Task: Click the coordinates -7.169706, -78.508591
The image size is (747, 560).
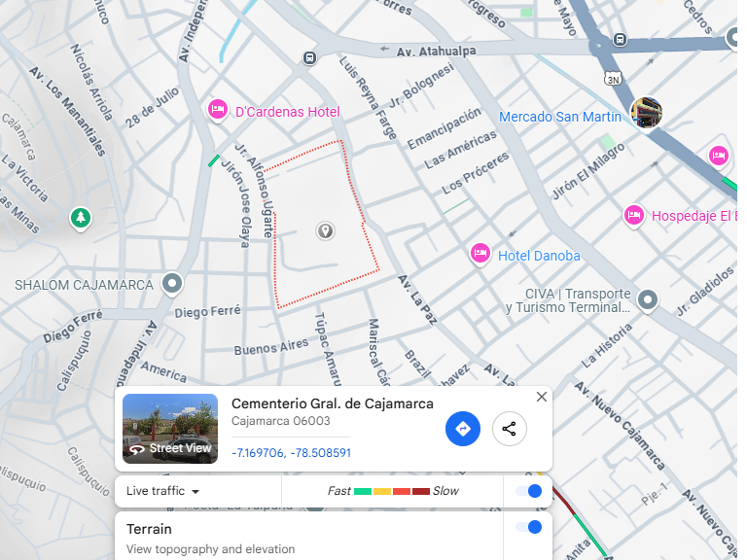Action: tap(291, 453)
